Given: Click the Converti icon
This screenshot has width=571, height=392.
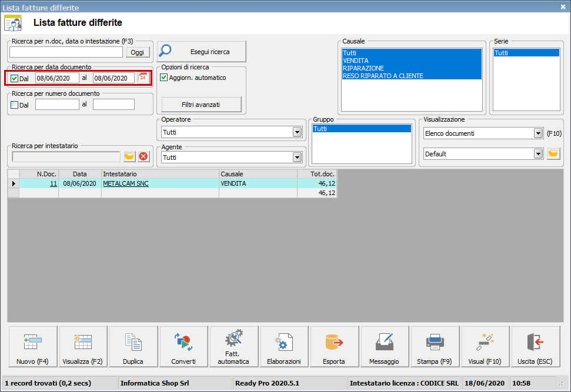Looking at the screenshot, I should tap(183, 346).
